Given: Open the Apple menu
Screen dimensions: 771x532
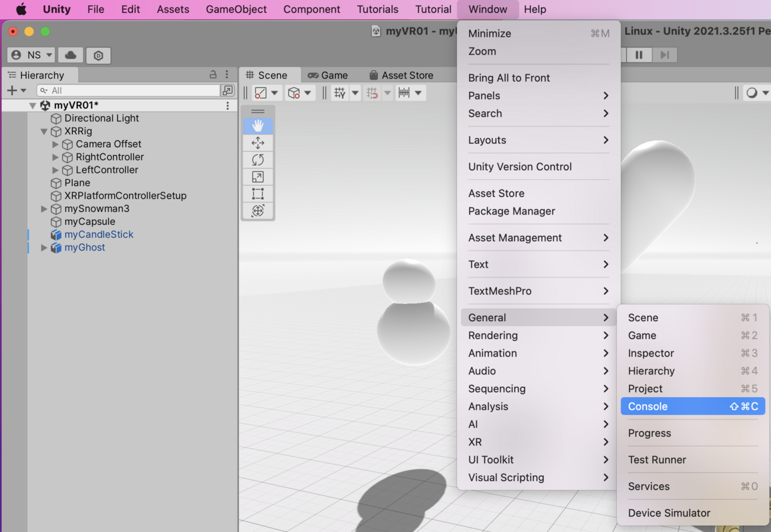Looking at the screenshot, I should tap(21, 9).
